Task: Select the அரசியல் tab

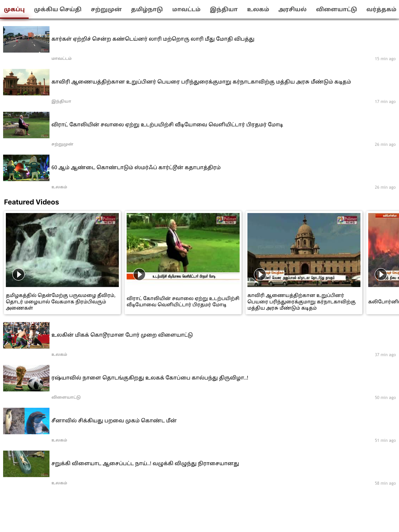Action: coord(292,9)
